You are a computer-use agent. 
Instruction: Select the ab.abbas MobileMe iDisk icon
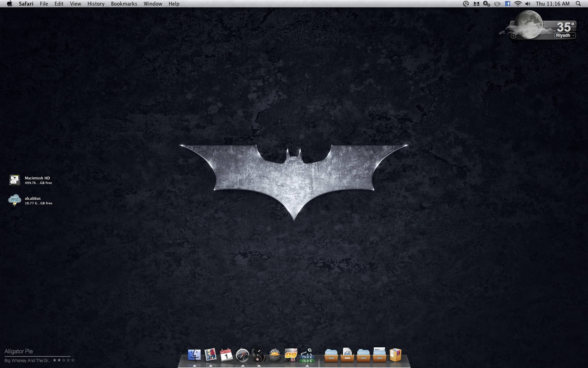[x=15, y=200]
